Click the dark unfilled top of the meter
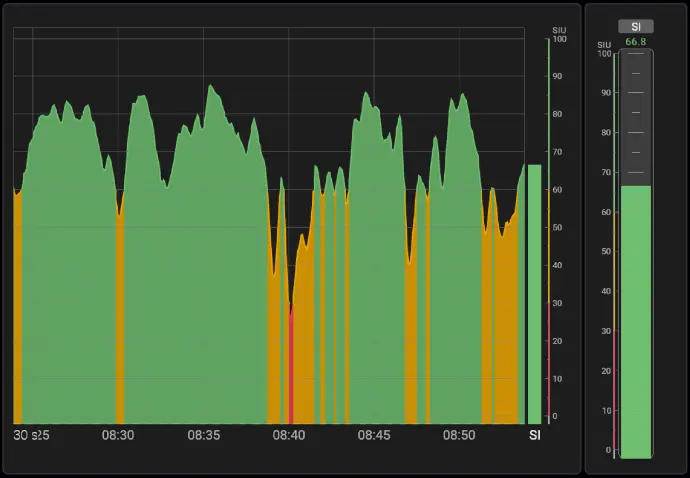 [635, 115]
